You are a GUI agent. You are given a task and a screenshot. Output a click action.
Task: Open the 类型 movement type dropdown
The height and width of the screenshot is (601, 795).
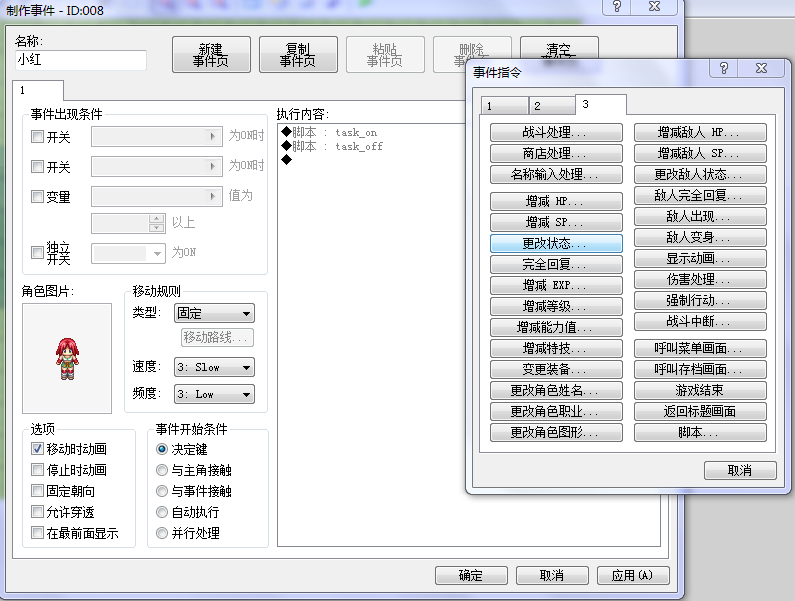coord(214,313)
